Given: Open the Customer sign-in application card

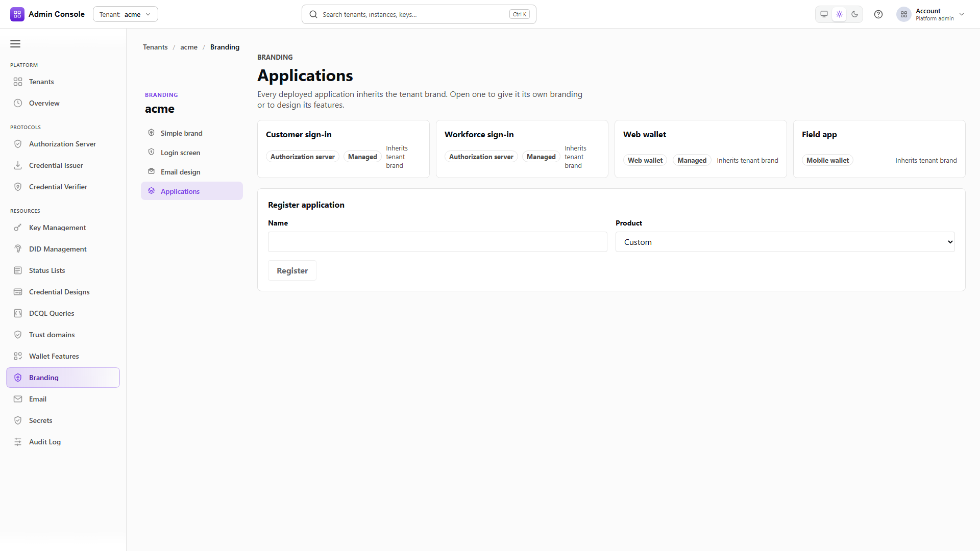Looking at the screenshot, I should pos(344,149).
